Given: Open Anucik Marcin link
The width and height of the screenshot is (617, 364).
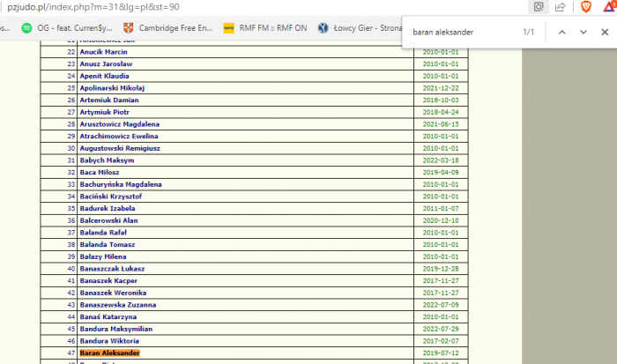Looking at the screenshot, I should [x=103, y=52].
